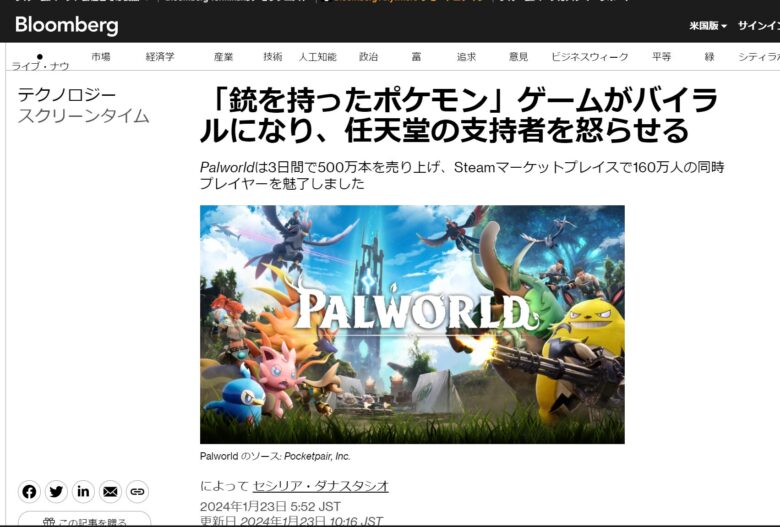Viewport: 780px width, 527px height.
Task: Click the publish date 2024年1月23日 5:52 JST
Action: [x=270, y=507]
